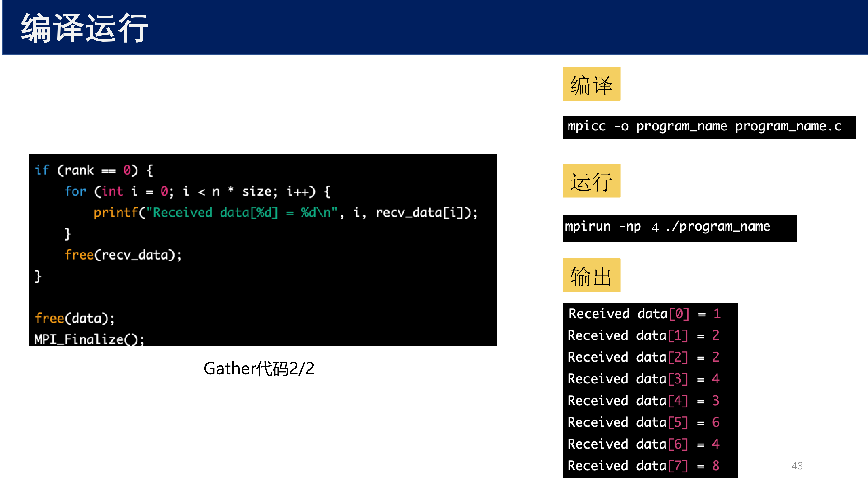Click the if (rank == 0) code line
The width and height of the screenshot is (868, 488).
(x=94, y=170)
